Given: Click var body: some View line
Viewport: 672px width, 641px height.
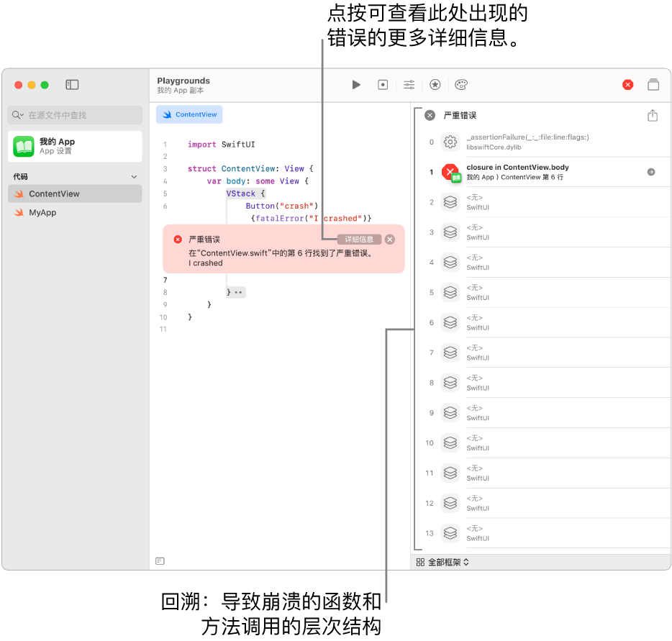Looking at the screenshot, I should coord(258,181).
